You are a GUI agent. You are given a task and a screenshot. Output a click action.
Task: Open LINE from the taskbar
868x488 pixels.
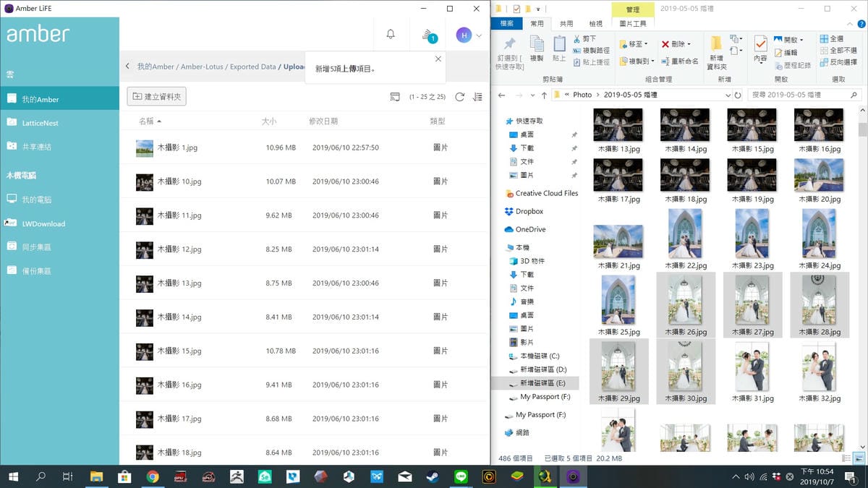pos(461,476)
